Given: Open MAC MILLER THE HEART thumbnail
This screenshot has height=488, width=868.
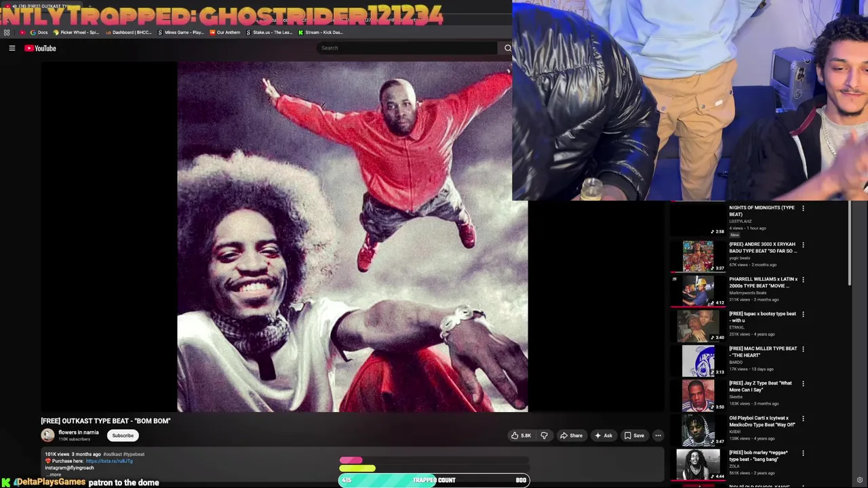Looking at the screenshot, I should coord(698,360).
